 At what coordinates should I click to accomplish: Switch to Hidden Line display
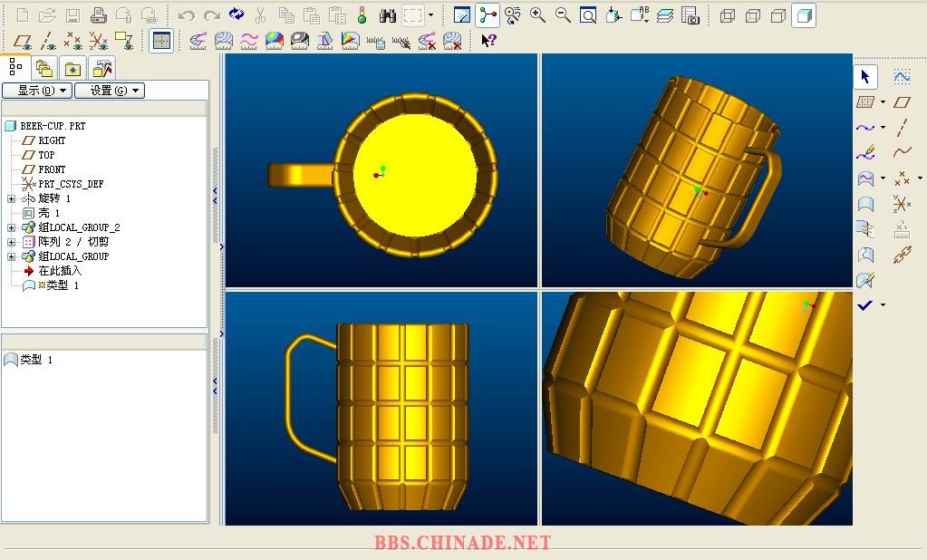(753, 15)
